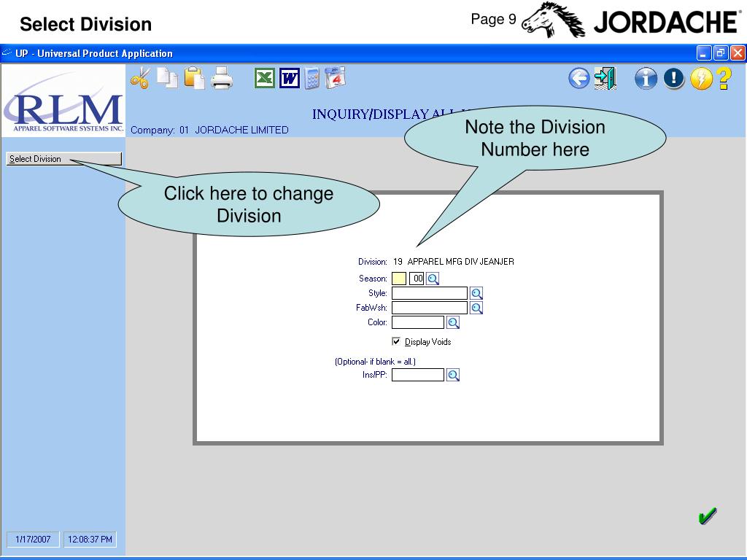Image resolution: width=747 pixels, height=560 pixels.
Task: Click the Paste clipboard icon
Action: (194, 78)
